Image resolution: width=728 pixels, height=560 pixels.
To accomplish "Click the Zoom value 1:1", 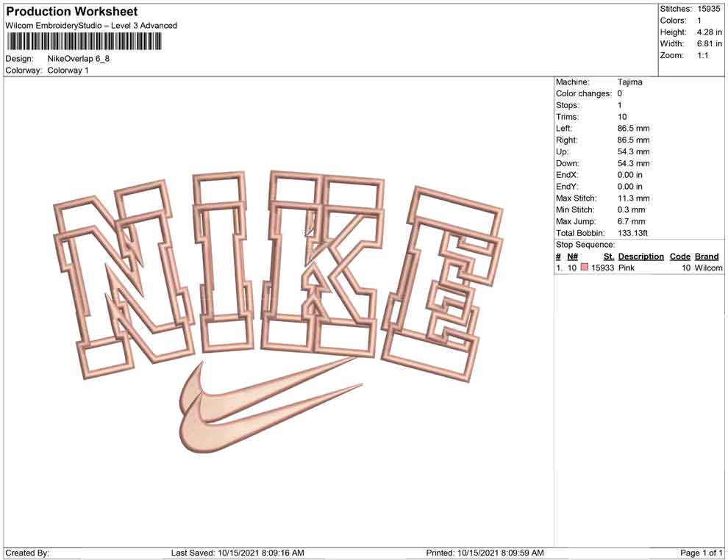I will coord(702,55).
